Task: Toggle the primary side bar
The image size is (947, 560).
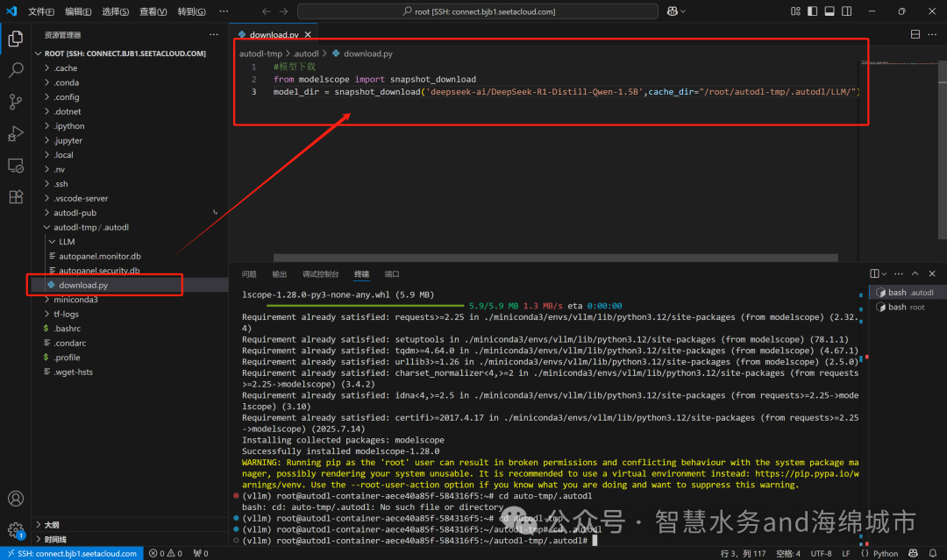Action: (812, 11)
